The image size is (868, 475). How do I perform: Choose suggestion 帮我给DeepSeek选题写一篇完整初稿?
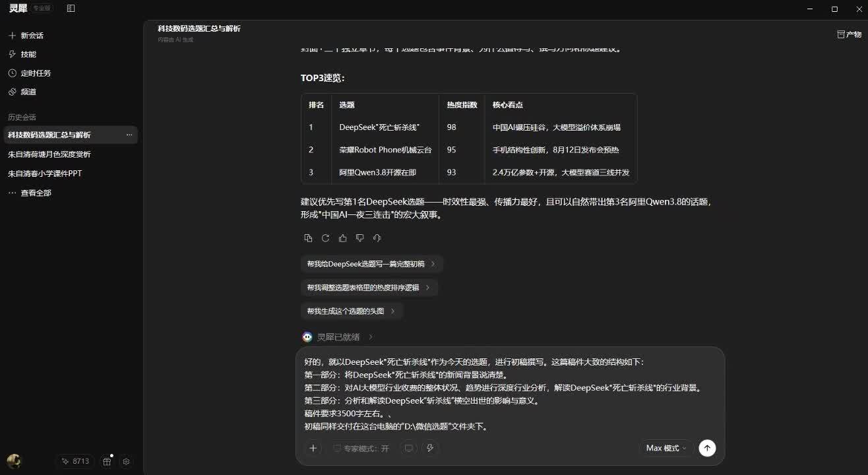(x=371, y=264)
